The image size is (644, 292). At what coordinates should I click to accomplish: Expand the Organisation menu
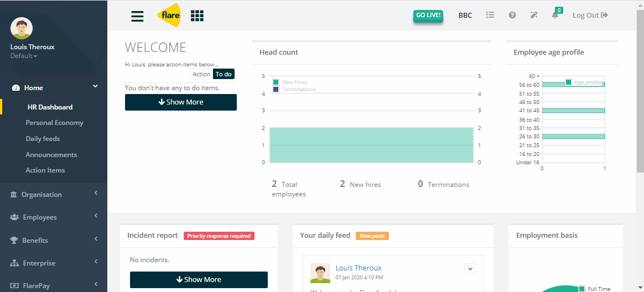[x=96, y=192]
